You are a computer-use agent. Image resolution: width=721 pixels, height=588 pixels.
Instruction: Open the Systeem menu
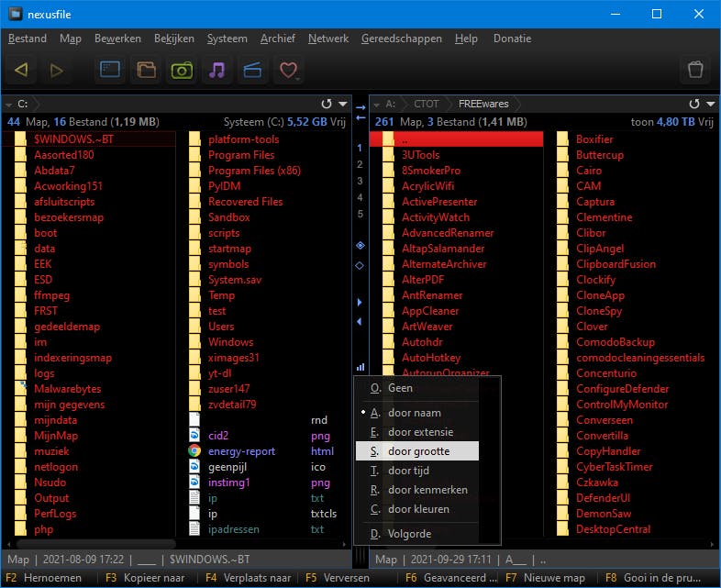coord(227,39)
